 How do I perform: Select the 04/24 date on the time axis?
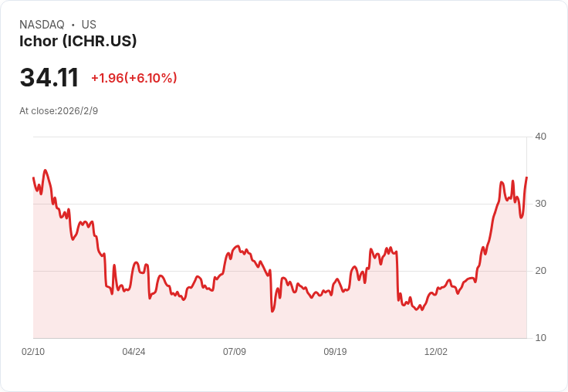[x=134, y=352]
